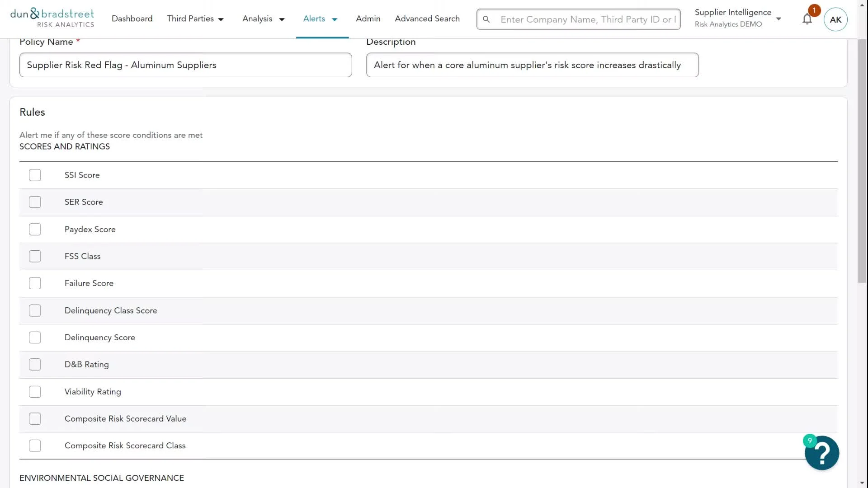Select the D&B Rating checkbox

tap(35, 365)
